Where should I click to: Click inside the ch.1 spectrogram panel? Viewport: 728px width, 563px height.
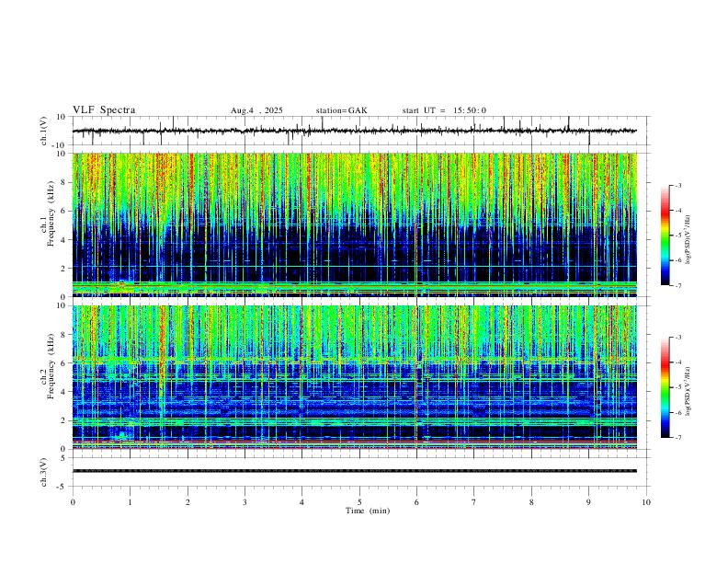(354, 224)
